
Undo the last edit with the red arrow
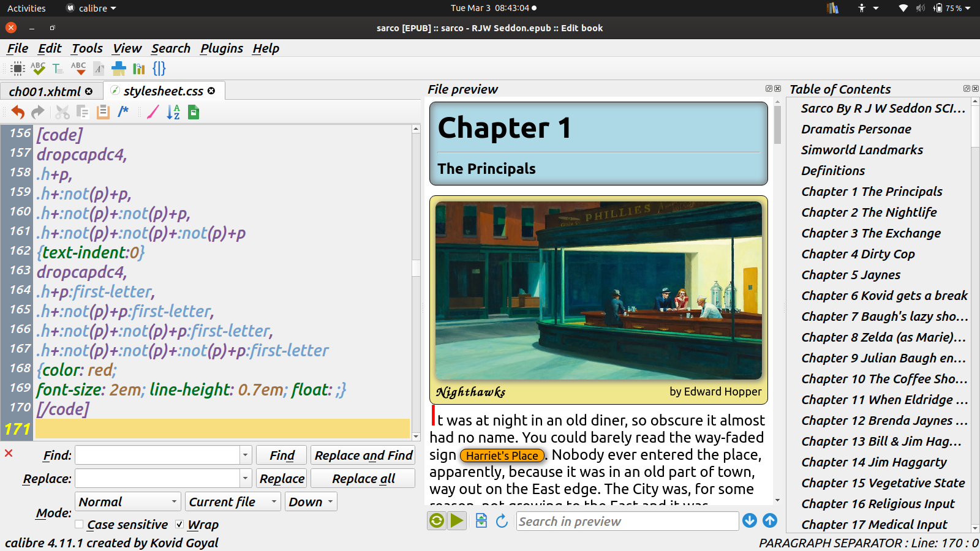18,112
